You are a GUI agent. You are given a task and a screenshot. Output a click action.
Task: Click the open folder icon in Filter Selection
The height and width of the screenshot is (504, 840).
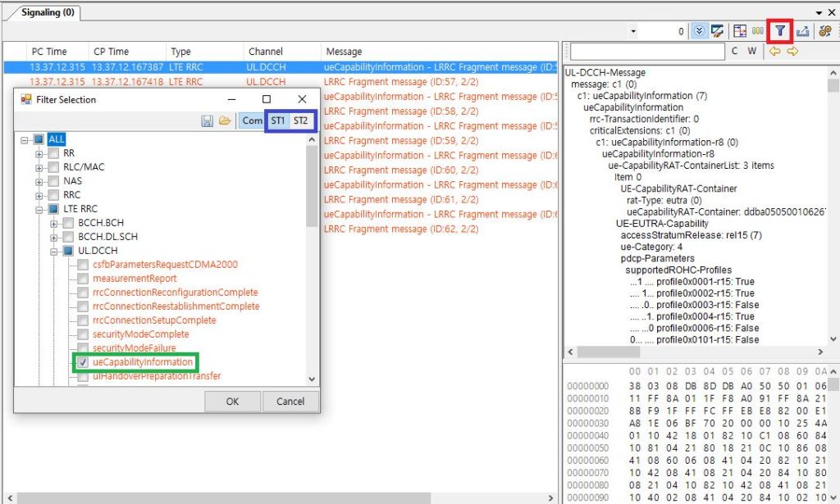pos(224,120)
